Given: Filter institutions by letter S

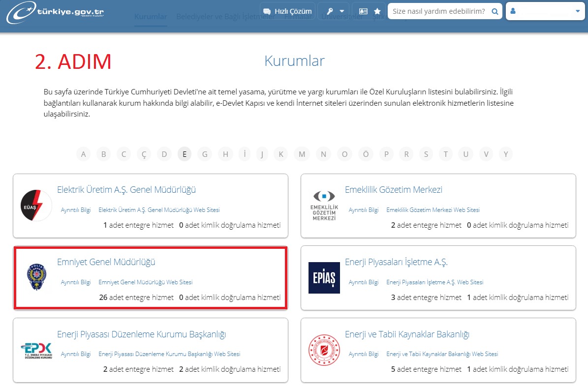Looking at the screenshot, I should 426,154.
